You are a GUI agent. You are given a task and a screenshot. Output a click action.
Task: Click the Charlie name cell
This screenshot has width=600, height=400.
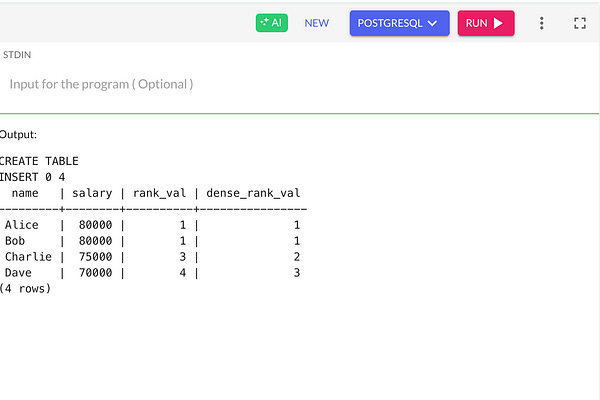click(28, 256)
